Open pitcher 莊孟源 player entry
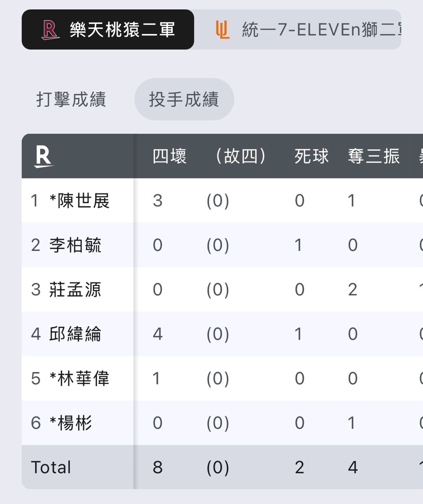 click(x=75, y=290)
